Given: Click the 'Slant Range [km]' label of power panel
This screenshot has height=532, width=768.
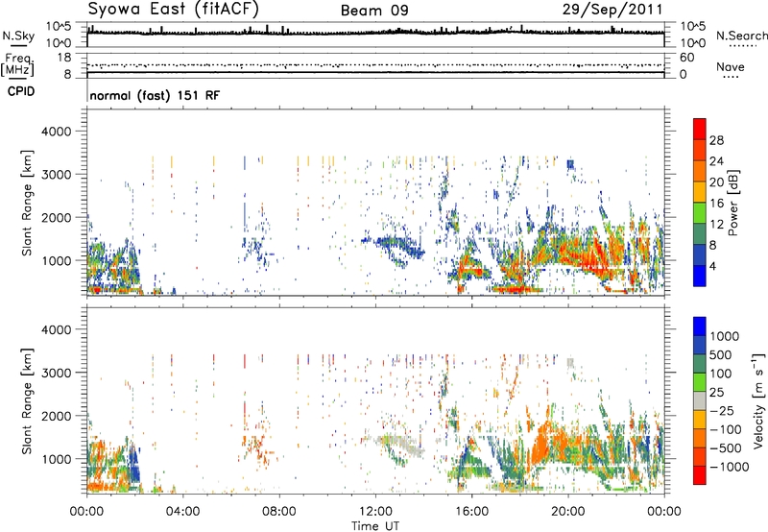Looking at the screenshot, I should pos(27,203).
